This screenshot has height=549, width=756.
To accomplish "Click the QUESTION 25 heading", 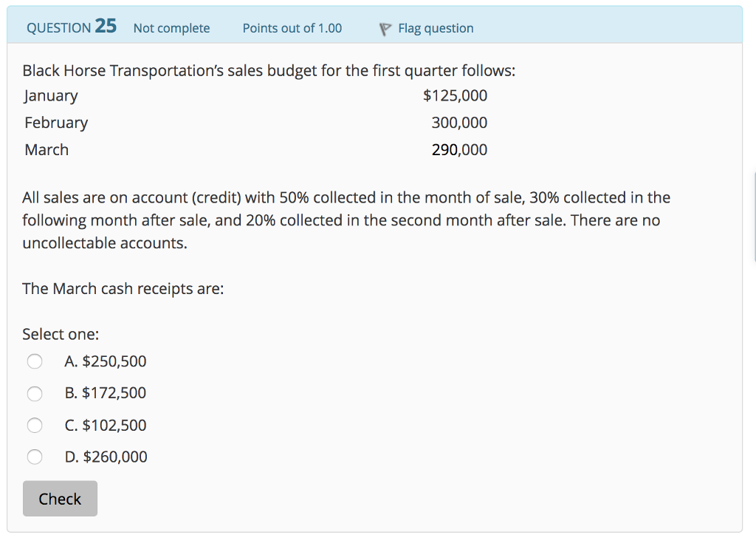I will (x=71, y=27).
